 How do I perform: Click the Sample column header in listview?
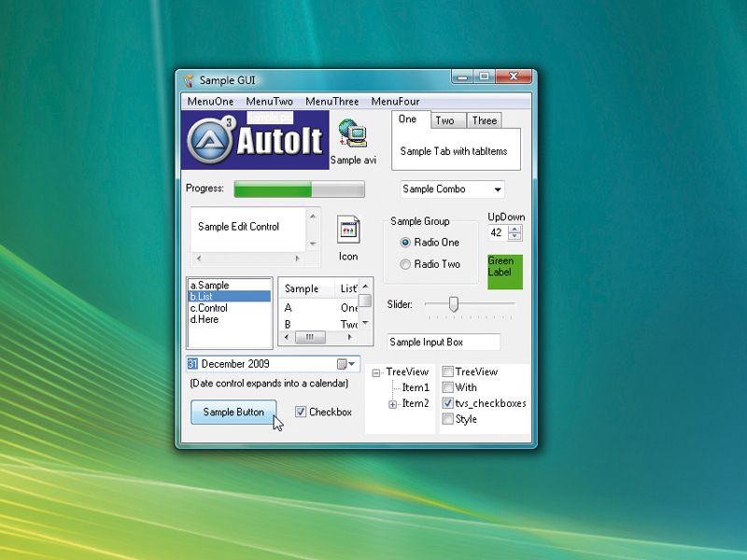[306, 288]
